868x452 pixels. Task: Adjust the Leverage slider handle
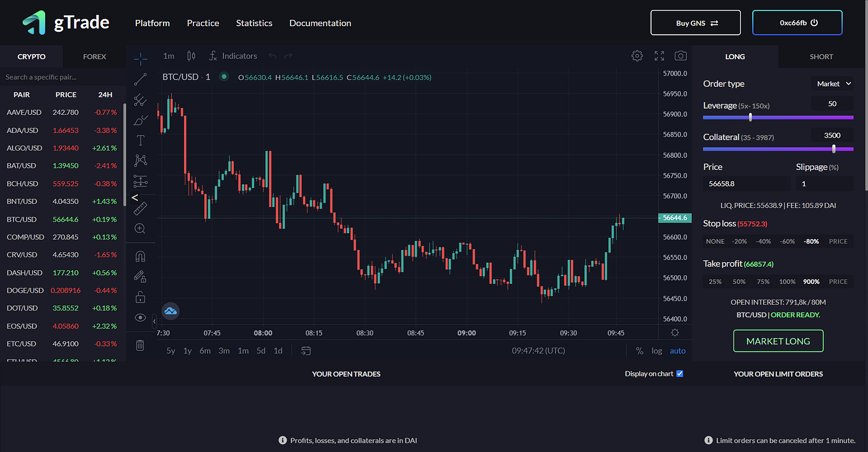pyautogui.click(x=750, y=117)
